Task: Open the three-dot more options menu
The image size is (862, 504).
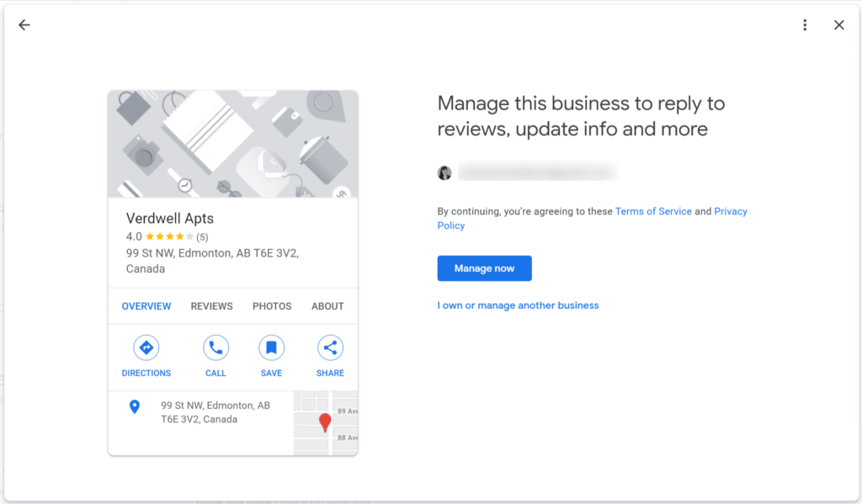Action: pyautogui.click(x=805, y=25)
